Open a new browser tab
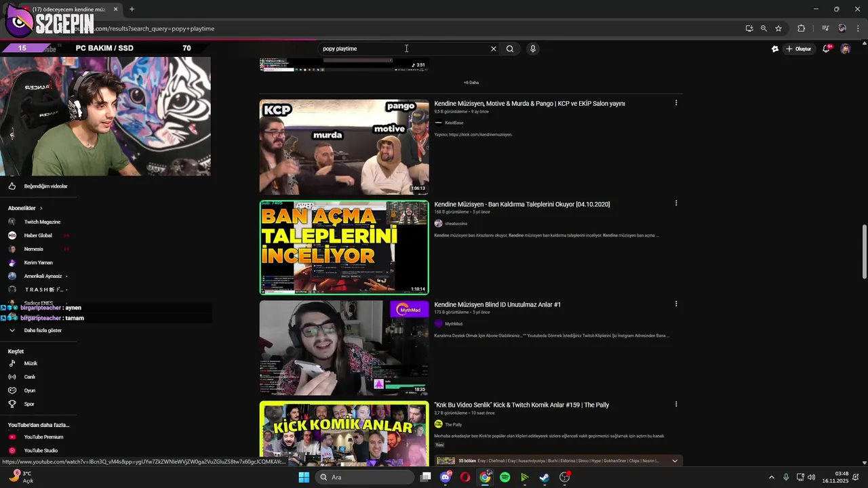The image size is (868, 488). point(132,9)
